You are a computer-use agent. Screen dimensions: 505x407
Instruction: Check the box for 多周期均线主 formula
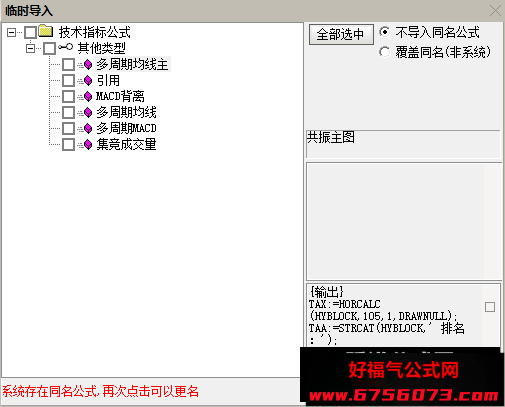[68, 64]
